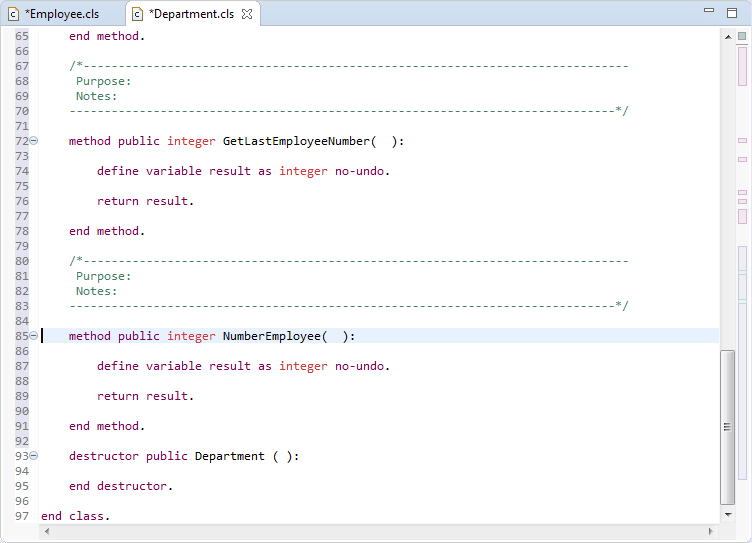Click the vertical scrollbar thumb
The height and width of the screenshot is (543, 752).
[x=728, y=427]
